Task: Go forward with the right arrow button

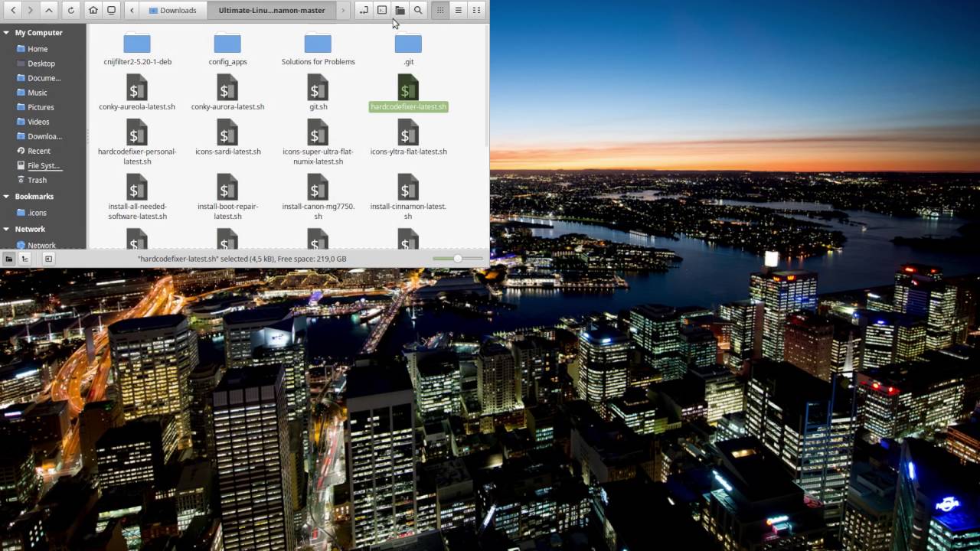Action: pos(31,10)
